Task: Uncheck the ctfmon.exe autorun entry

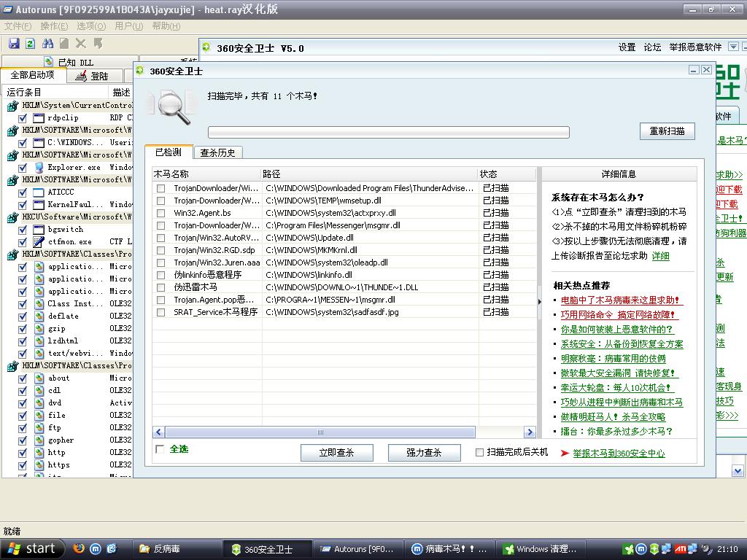Action: pos(23,241)
